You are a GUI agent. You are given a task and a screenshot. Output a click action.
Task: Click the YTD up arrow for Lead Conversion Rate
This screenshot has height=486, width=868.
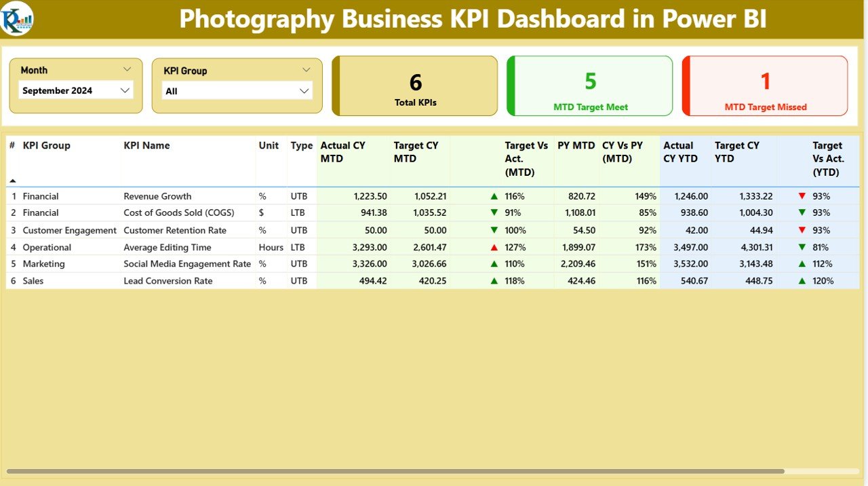click(802, 281)
